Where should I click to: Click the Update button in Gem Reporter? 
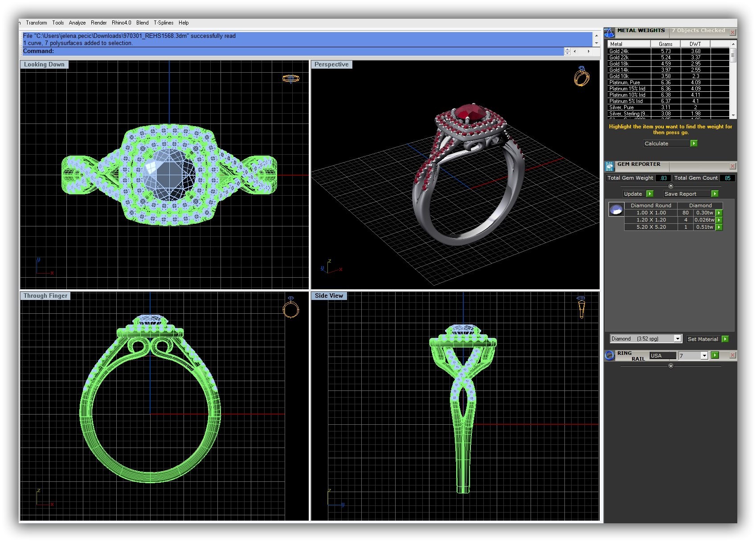633,194
